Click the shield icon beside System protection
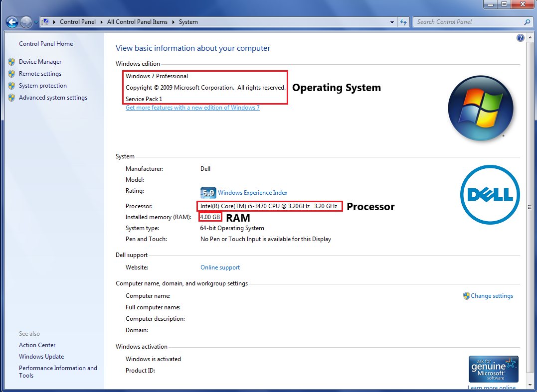 tap(11, 86)
